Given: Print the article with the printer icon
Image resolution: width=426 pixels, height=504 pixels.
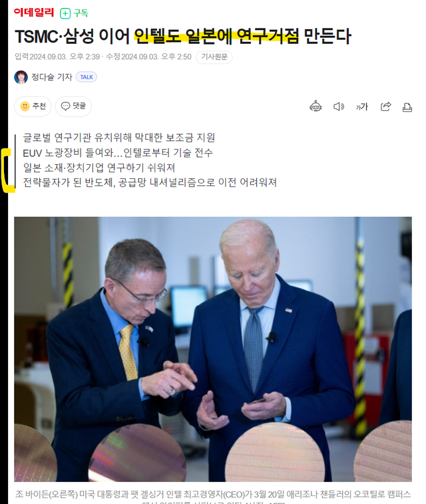Looking at the screenshot, I should [x=407, y=107].
